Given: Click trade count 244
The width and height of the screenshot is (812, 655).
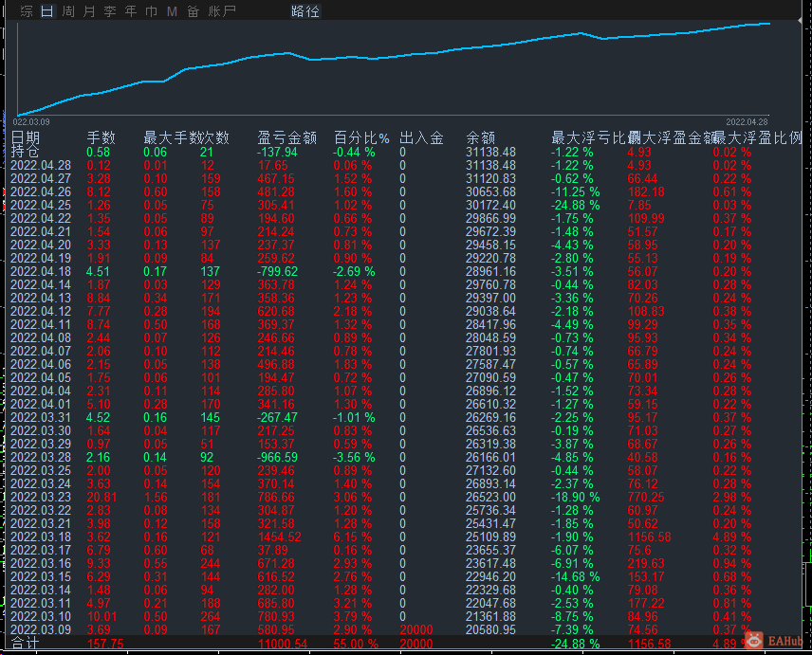Looking at the screenshot, I should tap(211, 563).
